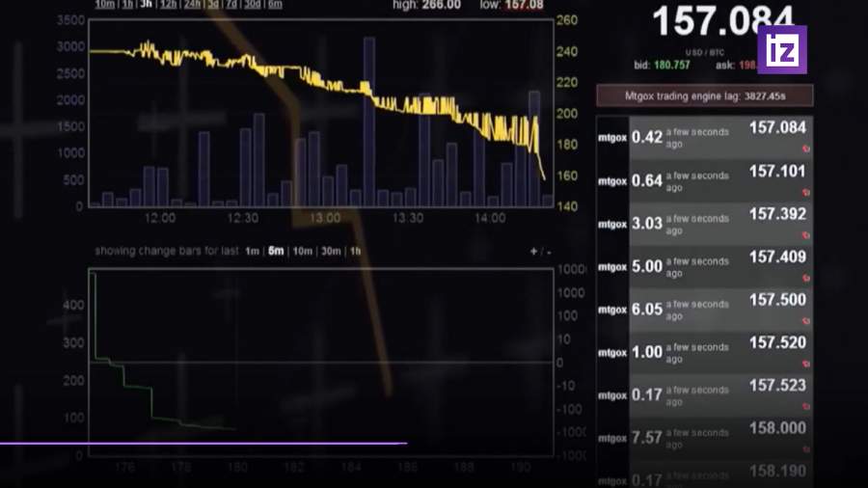Set change bars interval to 30m
The height and width of the screenshot is (488, 868).
point(331,251)
